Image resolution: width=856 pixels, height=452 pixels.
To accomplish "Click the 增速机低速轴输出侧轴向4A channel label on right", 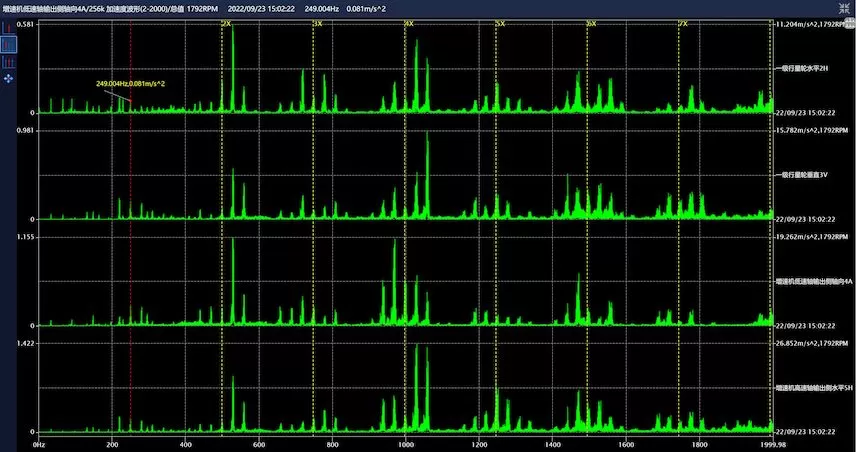I will tap(814, 282).
